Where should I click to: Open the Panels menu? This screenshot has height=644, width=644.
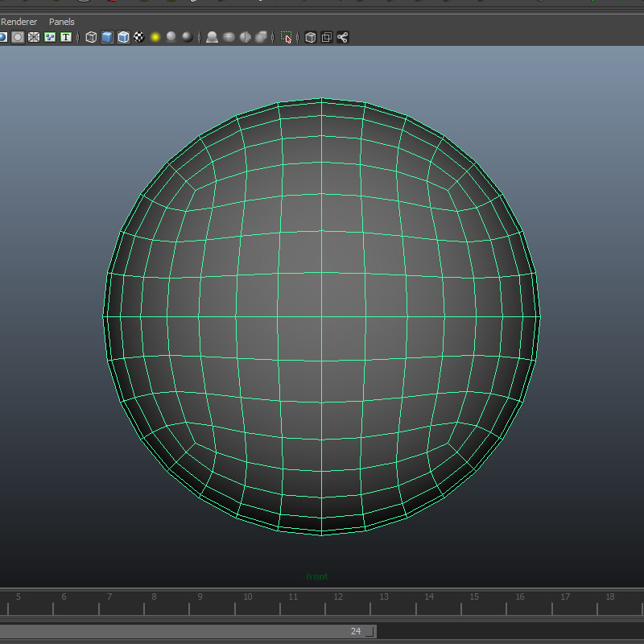tap(62, 22)
